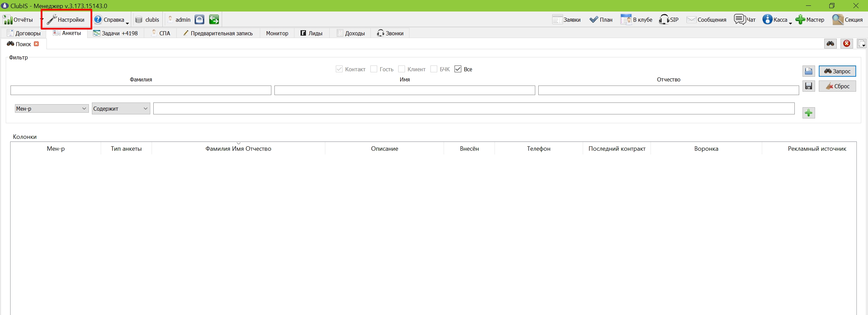
Task: Sort by Телефон column header
Action: point(539,149)
